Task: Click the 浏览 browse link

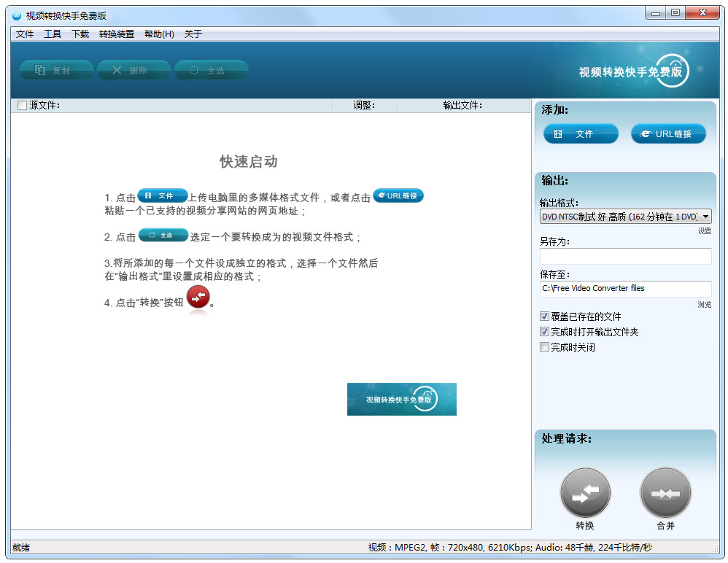Action: click(x=703, y=304)
